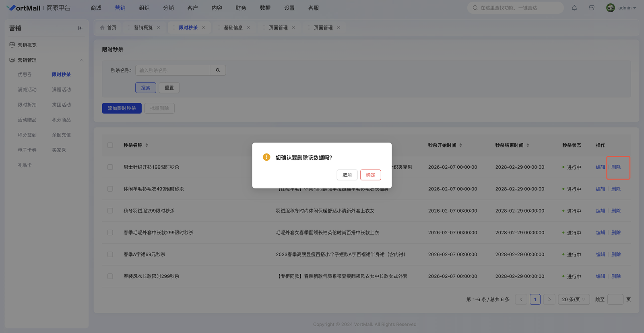Select the 春季A字裙69元秒杀 row checkbox
The width and height of the screenshot is (644, 333).
[110, 254]
